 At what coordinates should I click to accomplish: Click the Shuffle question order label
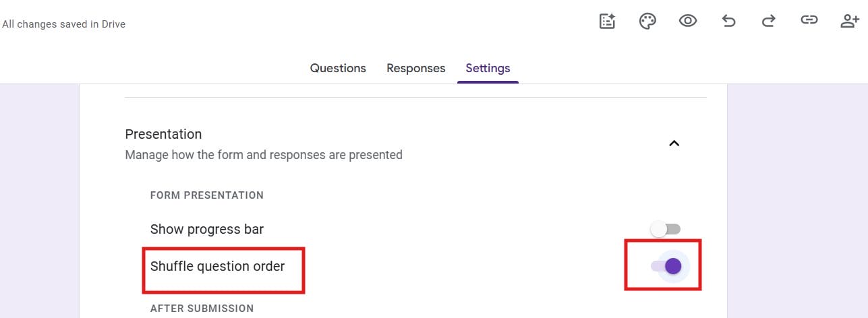(217, 266)
